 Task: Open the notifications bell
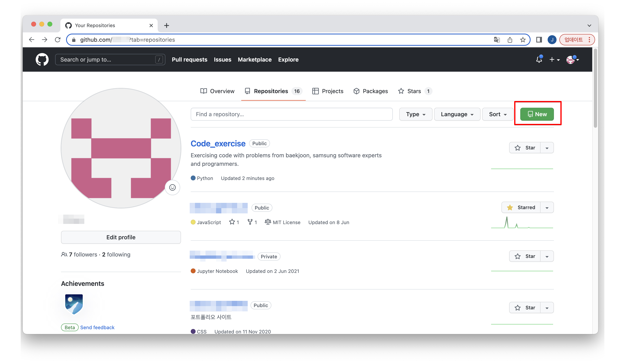point(539,60)
